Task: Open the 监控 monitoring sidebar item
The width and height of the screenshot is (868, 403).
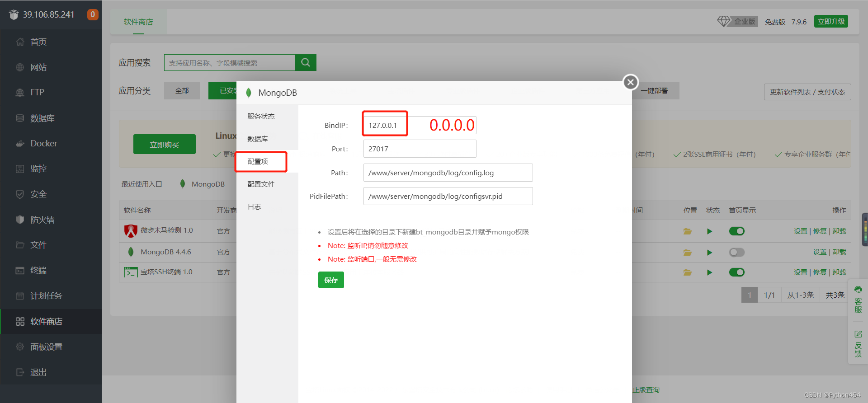Action: [51, 169]
